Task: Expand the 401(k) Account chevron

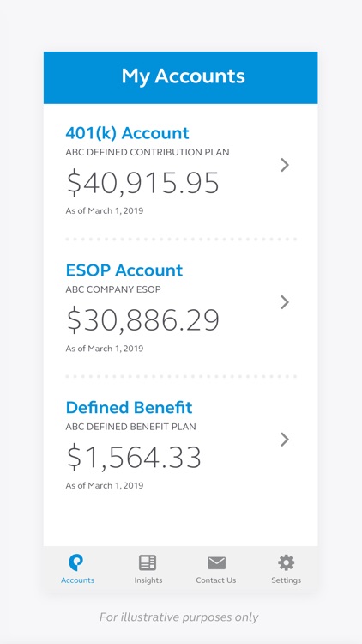Action: [x=285, y=165]
